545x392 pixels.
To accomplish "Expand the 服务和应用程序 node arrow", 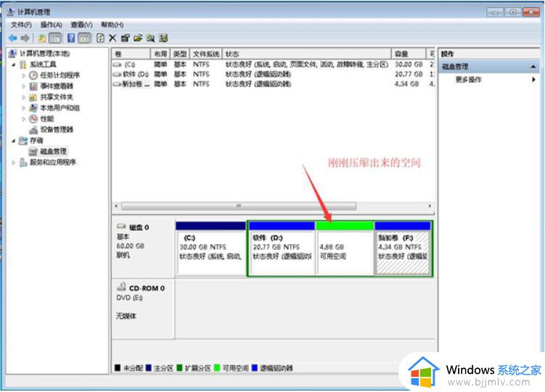I will 14,162.
